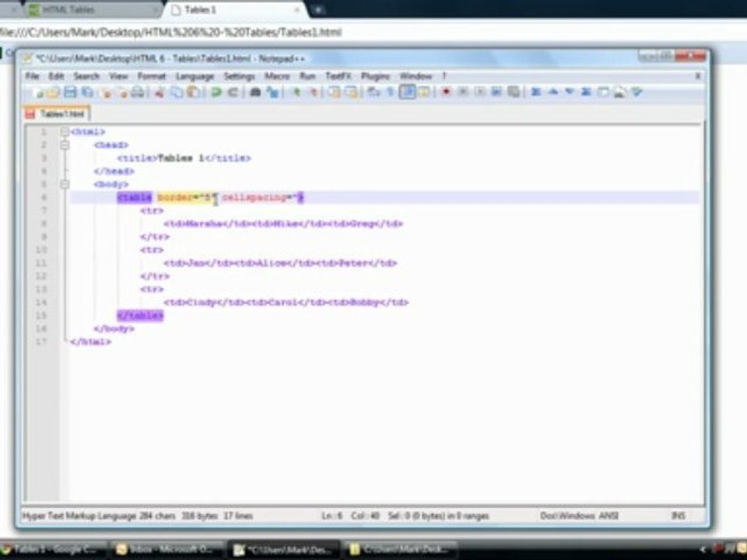Click the Open file folder icon
This screenshot has height=560, width=747.
(x=54, y=92)
